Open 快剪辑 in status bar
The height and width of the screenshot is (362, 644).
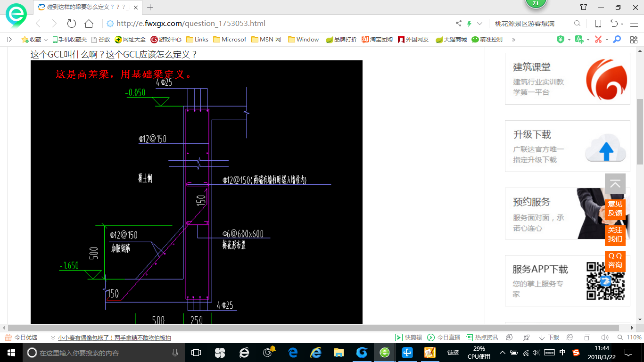408,337
